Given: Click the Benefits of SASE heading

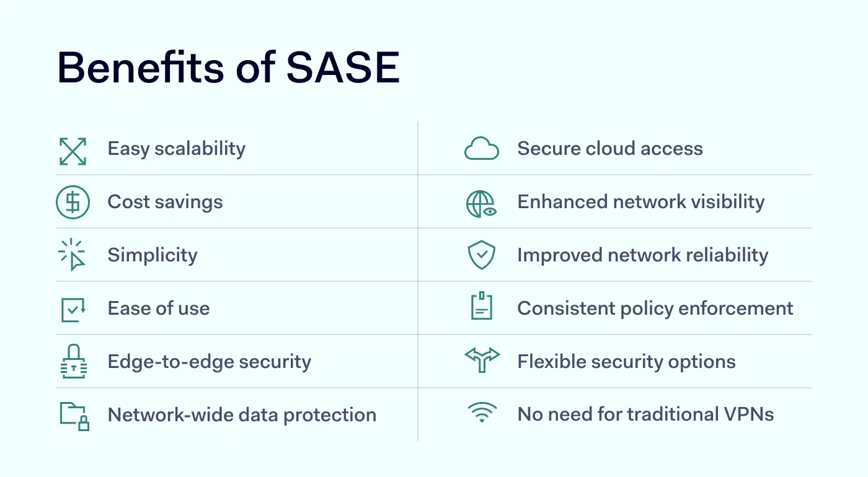Looking at the screenshot, I should tap(229, 68).
